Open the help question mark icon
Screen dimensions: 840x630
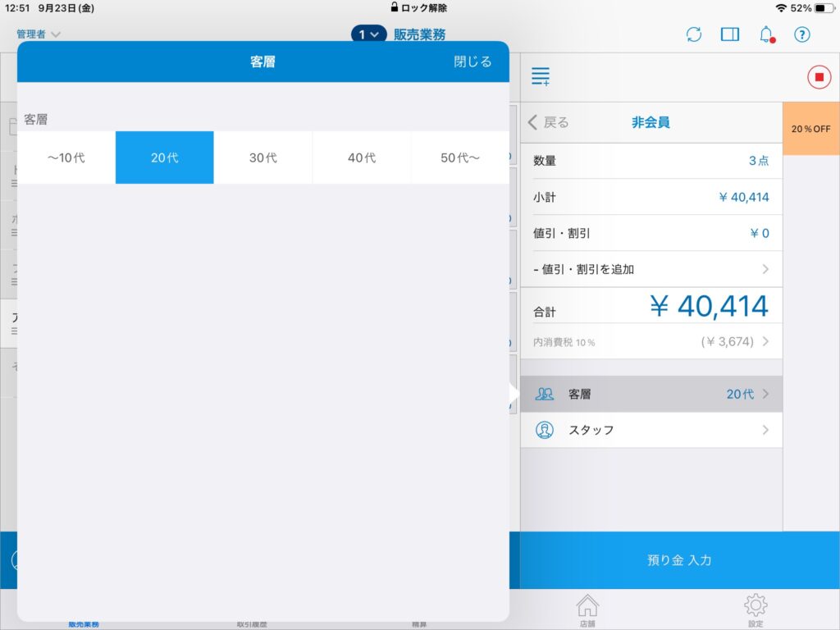point(802,34)
